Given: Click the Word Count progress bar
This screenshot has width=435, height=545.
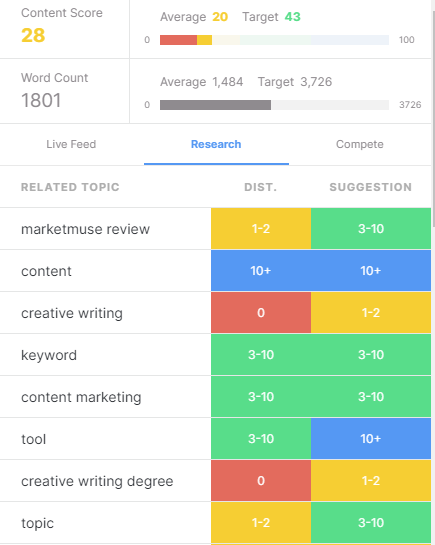Looking at the screenshot, I should pos(274,105).
